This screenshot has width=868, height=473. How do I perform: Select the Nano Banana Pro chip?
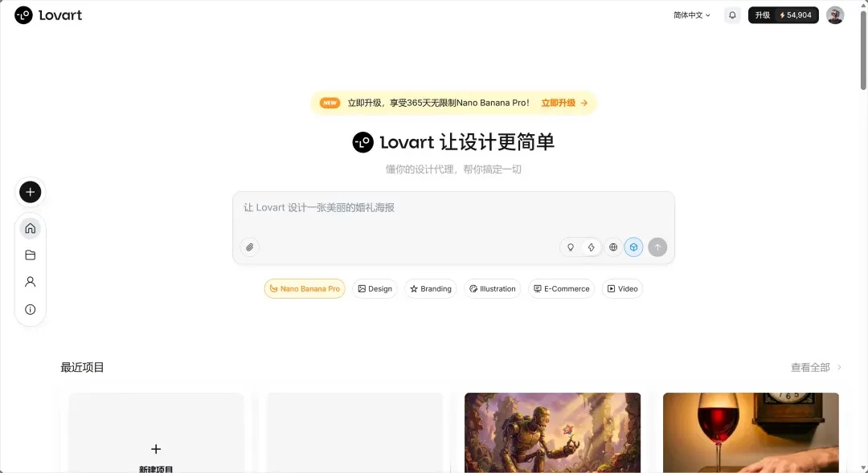(x=304, y=288)
